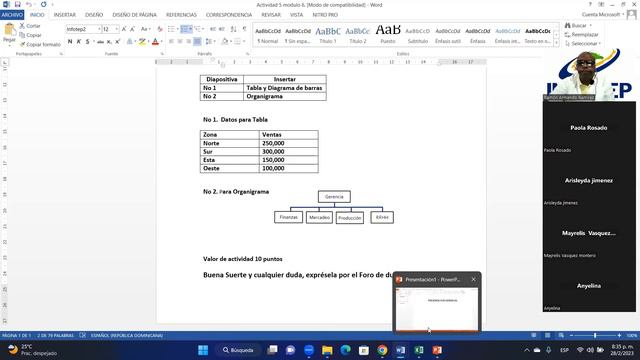Apply the Subtítulo style

(418, 36)
